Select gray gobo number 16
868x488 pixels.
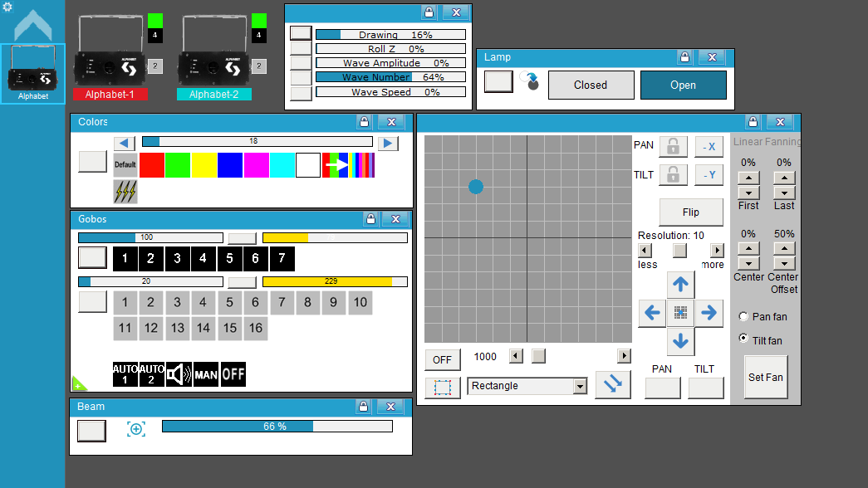tap(256, 328)
